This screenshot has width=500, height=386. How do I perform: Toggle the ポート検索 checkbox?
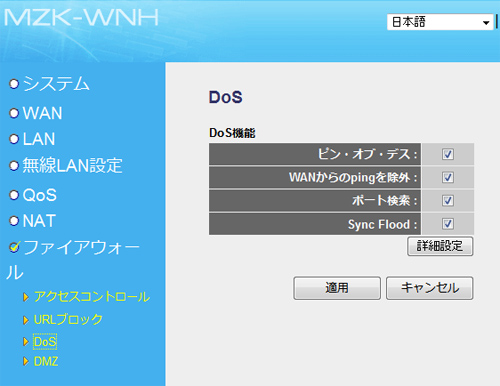click(x=448, y=200)
